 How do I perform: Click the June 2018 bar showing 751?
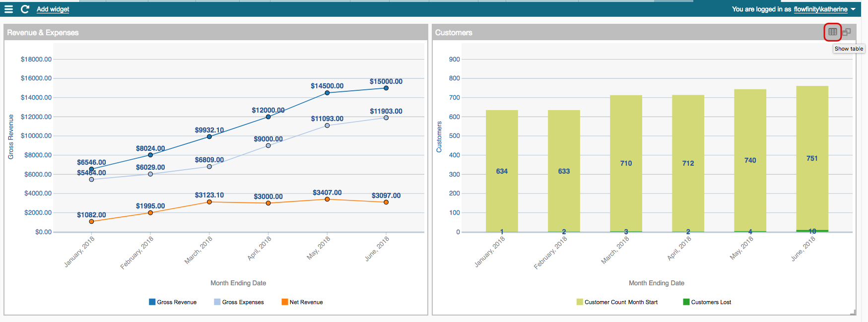[x=812, y=158]
